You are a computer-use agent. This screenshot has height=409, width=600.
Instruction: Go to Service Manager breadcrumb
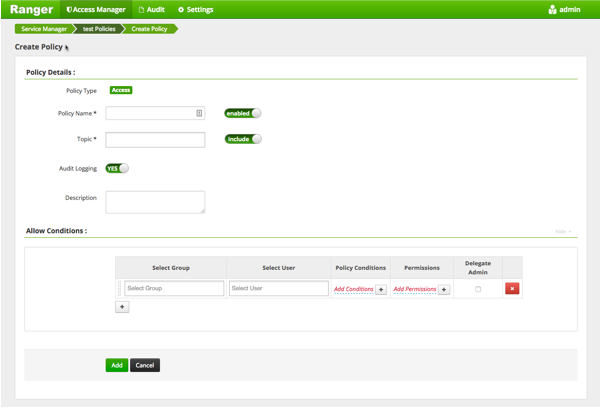pos(41,29)
